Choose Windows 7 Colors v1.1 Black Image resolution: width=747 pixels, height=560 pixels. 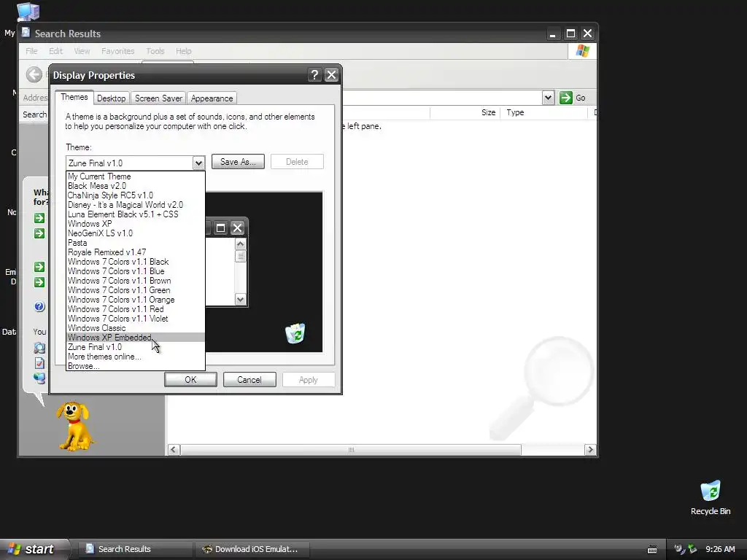coord(135,262)
